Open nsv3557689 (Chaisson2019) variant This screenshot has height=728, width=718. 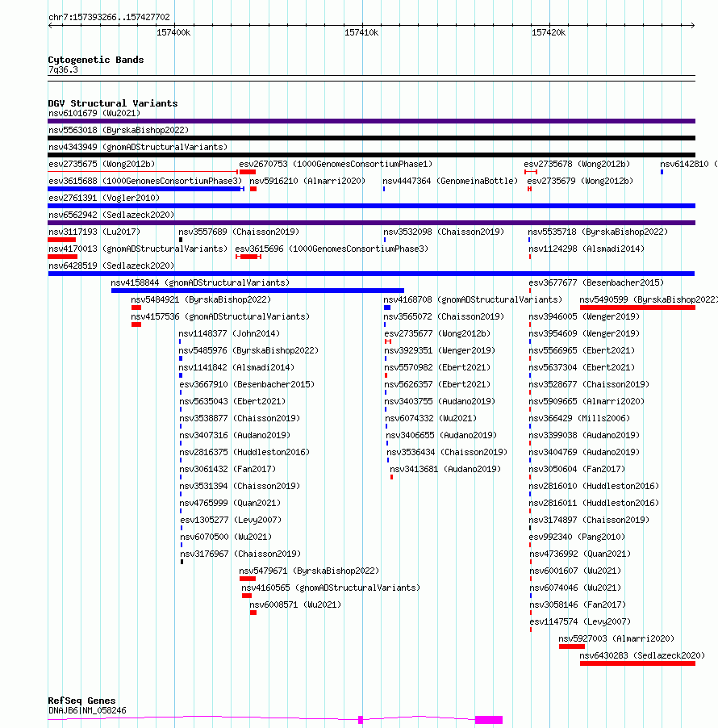239,232
